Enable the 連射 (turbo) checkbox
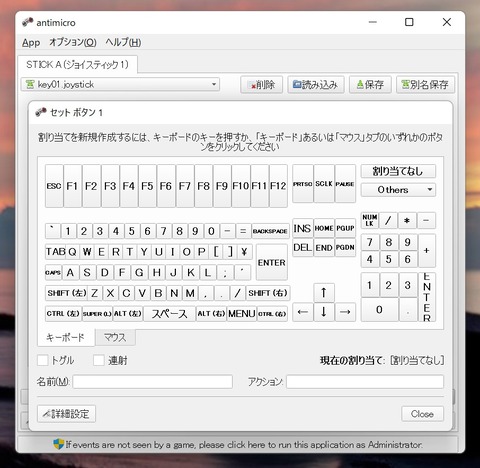This screenshot has width=480, height=468. (99, 360)
